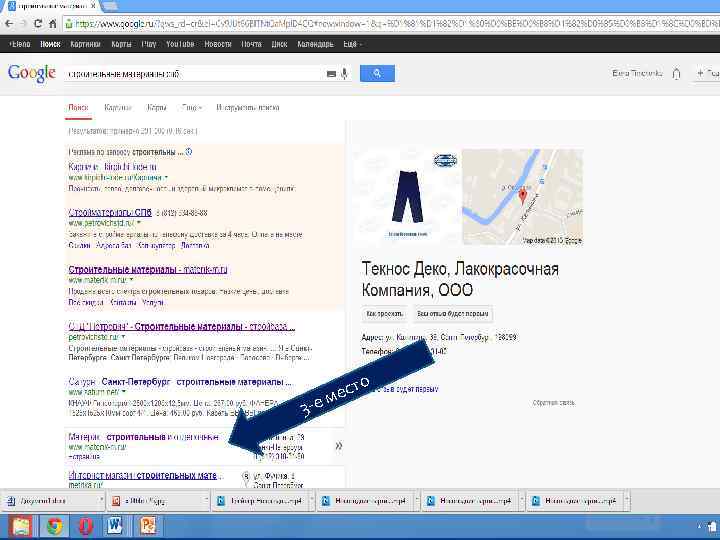Viewport: 720px width, 540px height.
Task: Open the 'Сатурн Санкт-Петербург' result link
Action: (x=180, y=382)
